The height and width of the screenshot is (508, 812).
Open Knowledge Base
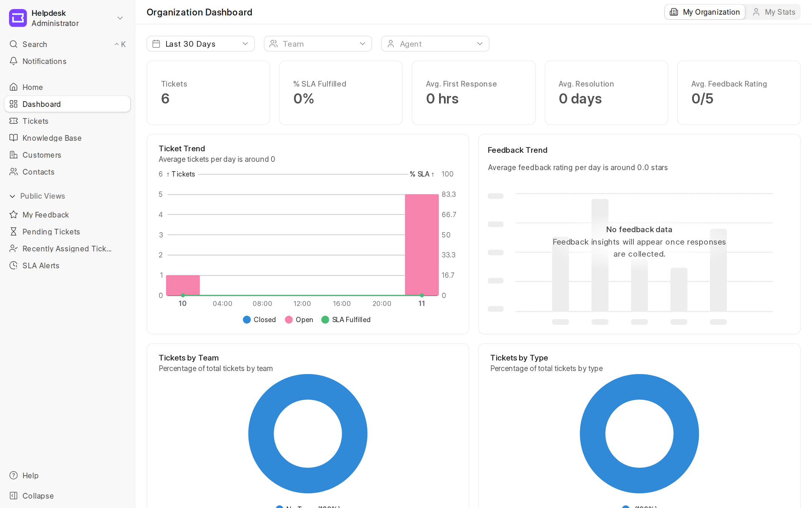tap(67, 138)
